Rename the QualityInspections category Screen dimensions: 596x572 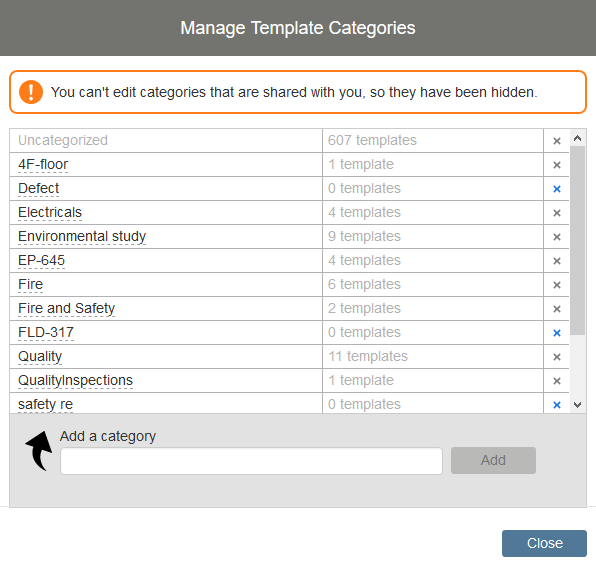click(75, 380)
